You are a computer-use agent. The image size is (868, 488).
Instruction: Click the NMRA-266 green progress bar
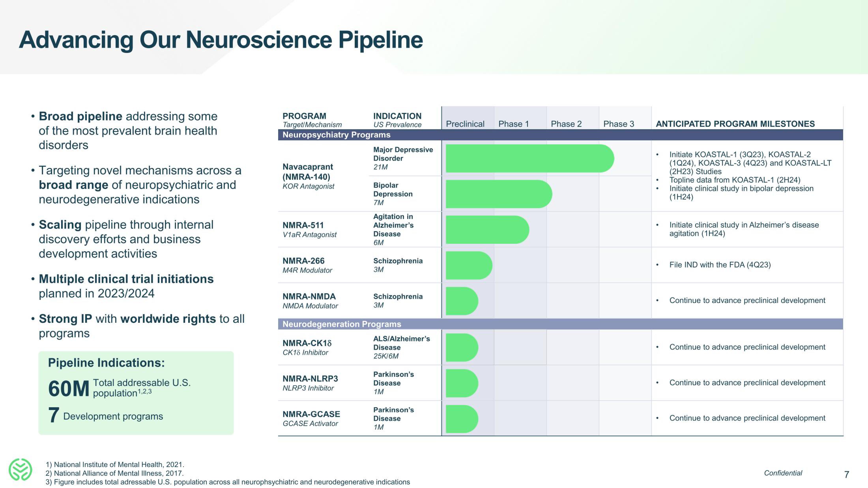[x=469, y=265]
